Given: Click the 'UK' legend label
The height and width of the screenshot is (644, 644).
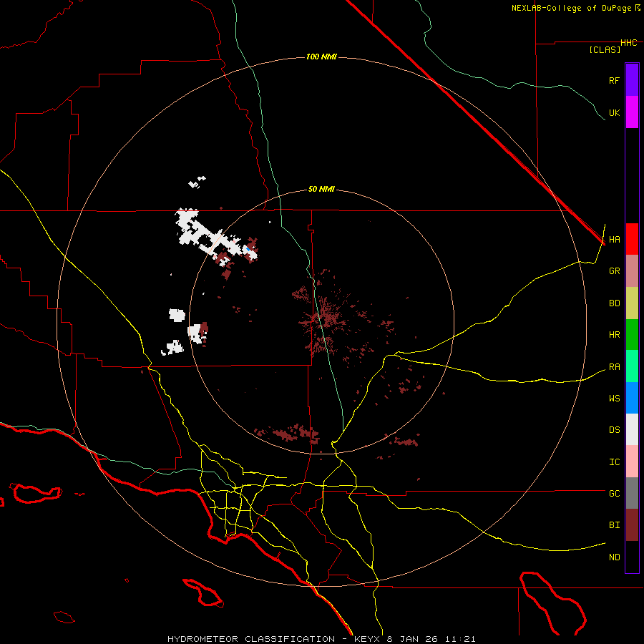Looking at the screenshot, I should point(614,112).
